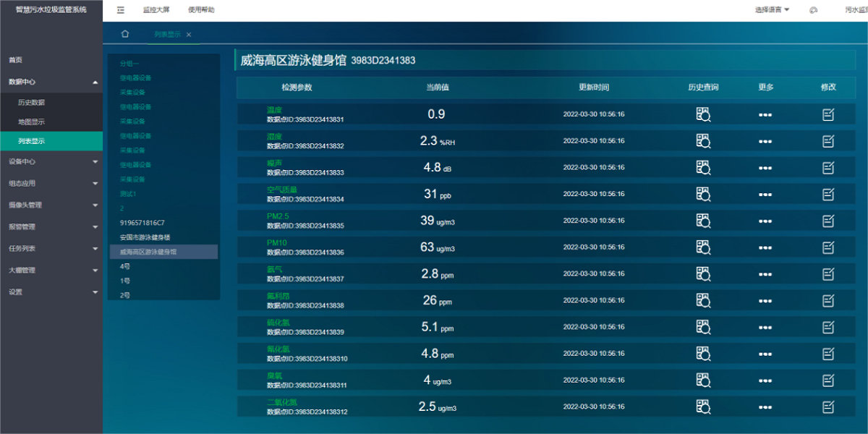Open more options for 臭氧 row

click(765, 380)
